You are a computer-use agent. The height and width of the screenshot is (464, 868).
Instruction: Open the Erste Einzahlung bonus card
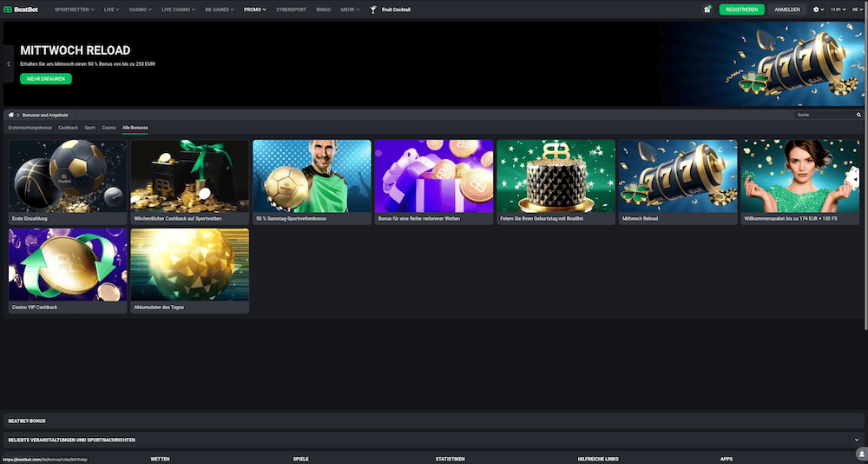click(x=68, y=182)
